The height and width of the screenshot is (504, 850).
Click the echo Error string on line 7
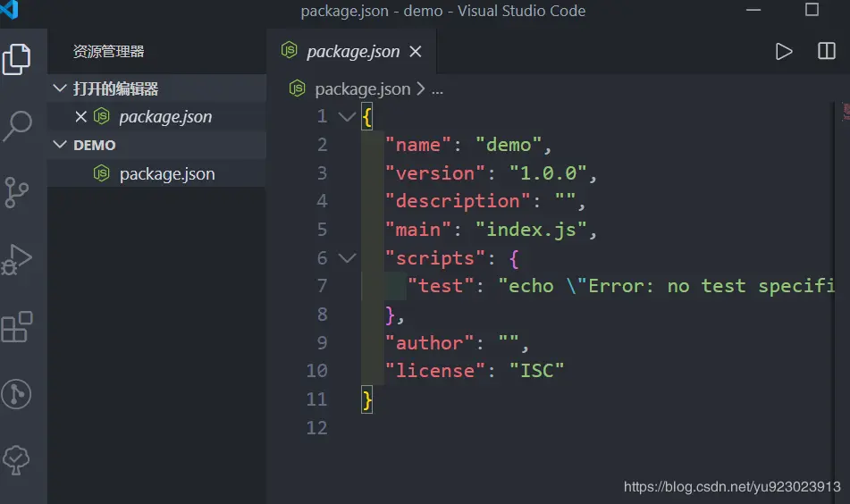coord(667,286)
